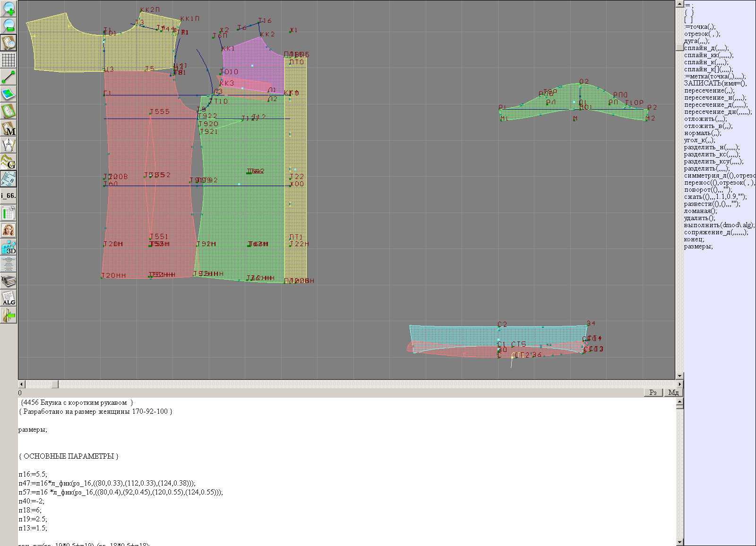Click the i_66. label button
The width and height of the screenshot is (756, 546).
tap(9, 196)
